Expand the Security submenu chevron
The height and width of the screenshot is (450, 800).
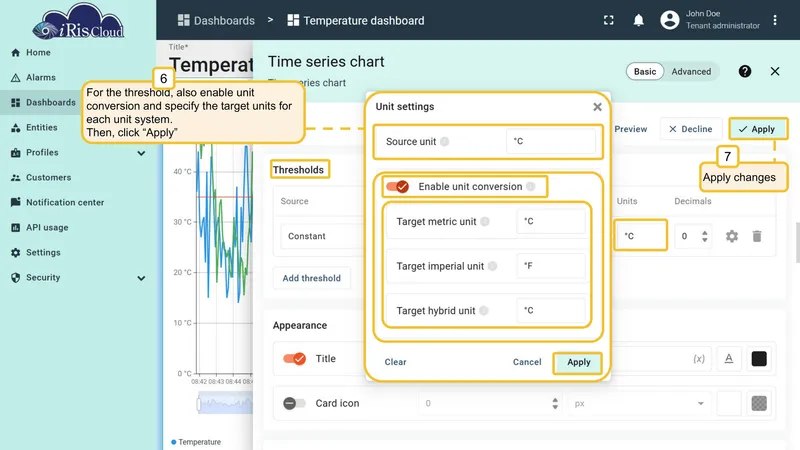click(141, 278)
